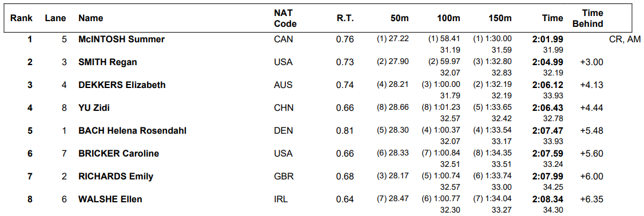Viewport: 644px width, 216px height.
Task: Click the R.T. column header
Action: point(344,18)
